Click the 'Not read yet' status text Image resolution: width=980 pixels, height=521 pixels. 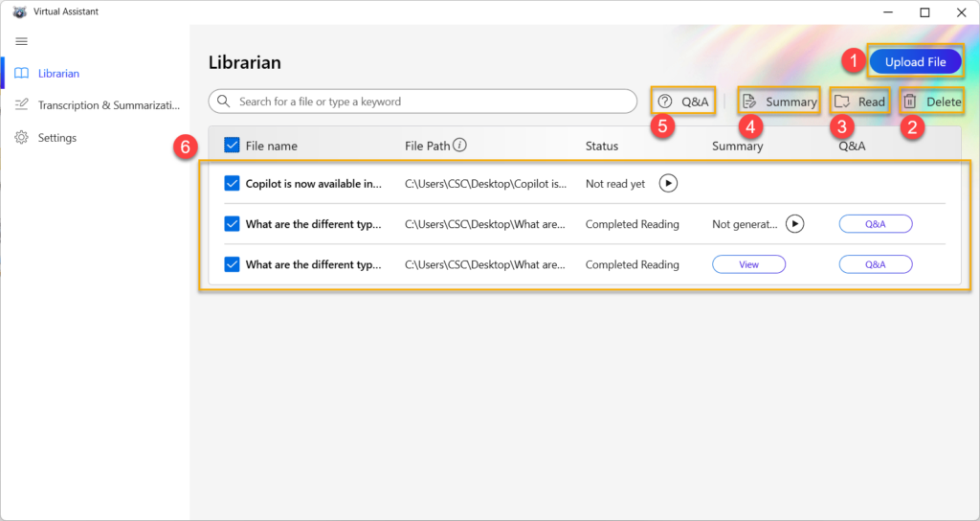pyautogui.click(x=615, y=183)
